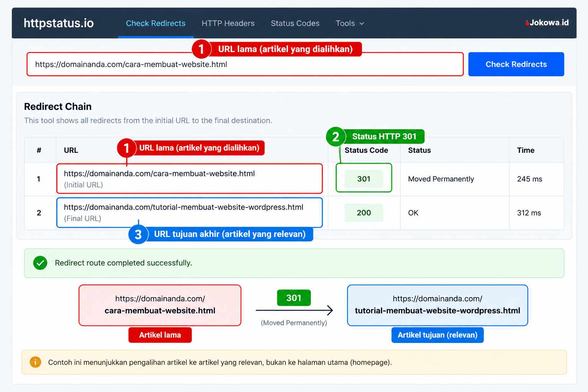Click the 'Status Code' column header
This screenshot has width=588, height=392.
pyautogui.click(x=366, y=150)
